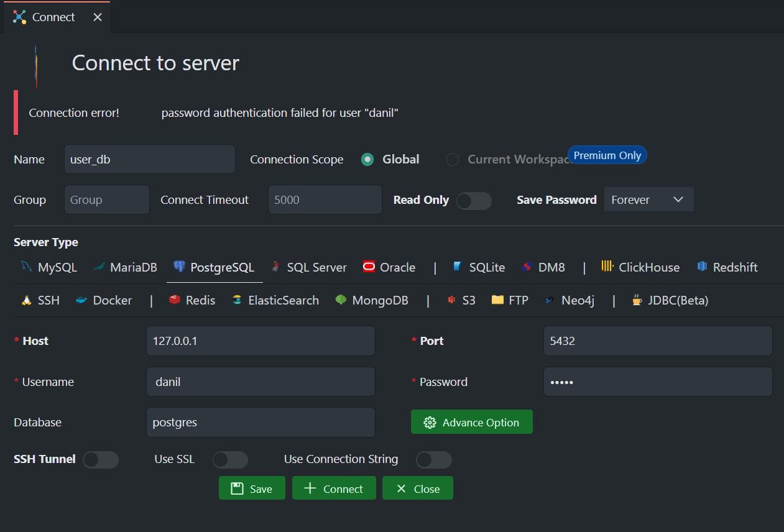Focus the Password input field

coord(658,382)
